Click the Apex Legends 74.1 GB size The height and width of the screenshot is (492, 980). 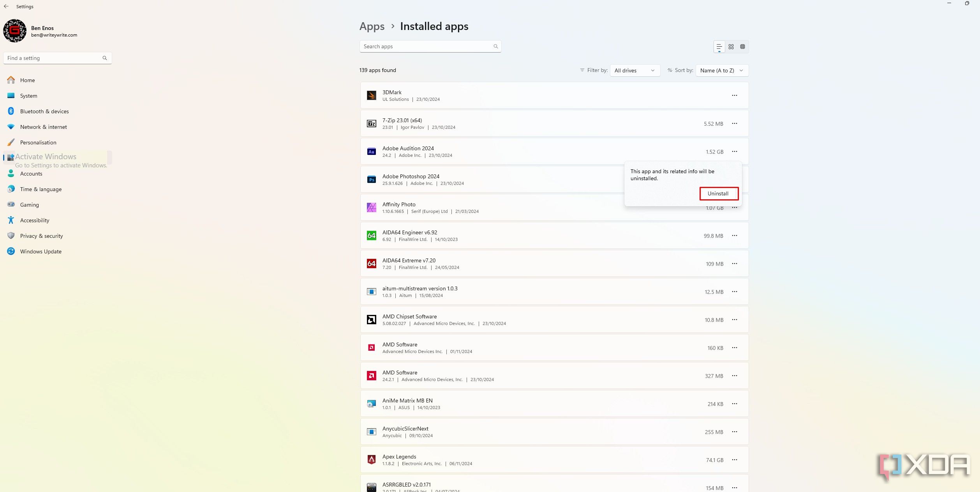714,460
